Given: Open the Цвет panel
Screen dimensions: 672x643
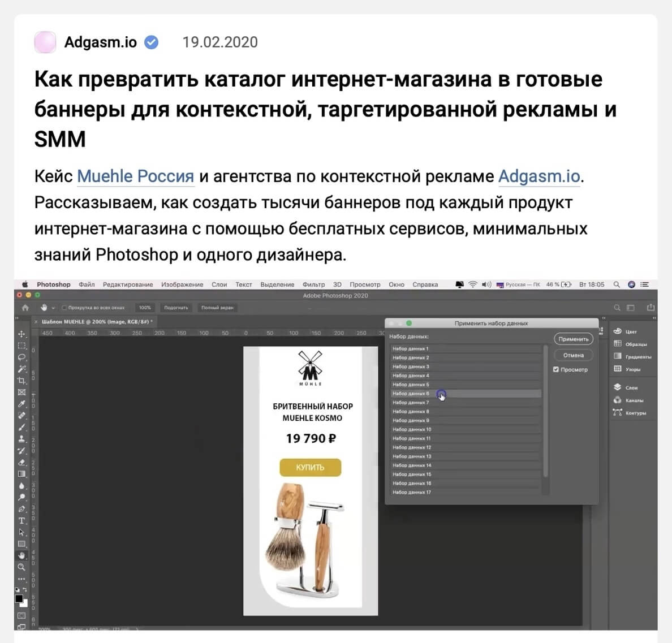Looking at the screenshot, I should (x=625, y=331).
